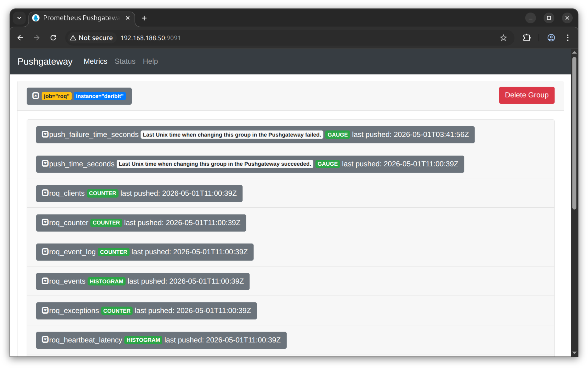Click the COUNTER badge on roq_clients

tap(102, 193)
